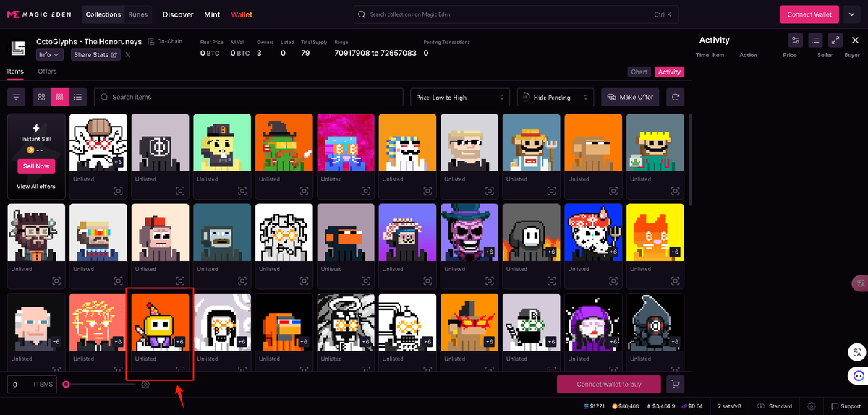Click the range 70917908 to 72657083 text
868x415 pixels.
[x=375, y=53]
